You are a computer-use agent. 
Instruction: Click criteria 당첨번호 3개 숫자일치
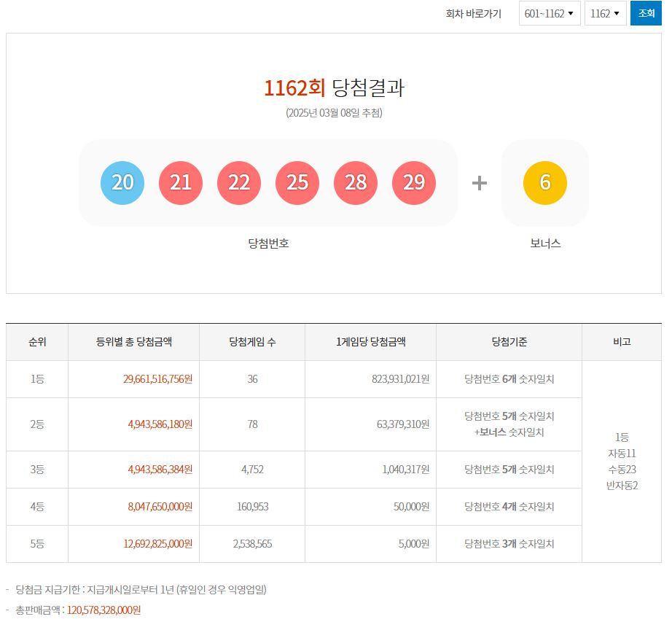[x=509, y=544]
